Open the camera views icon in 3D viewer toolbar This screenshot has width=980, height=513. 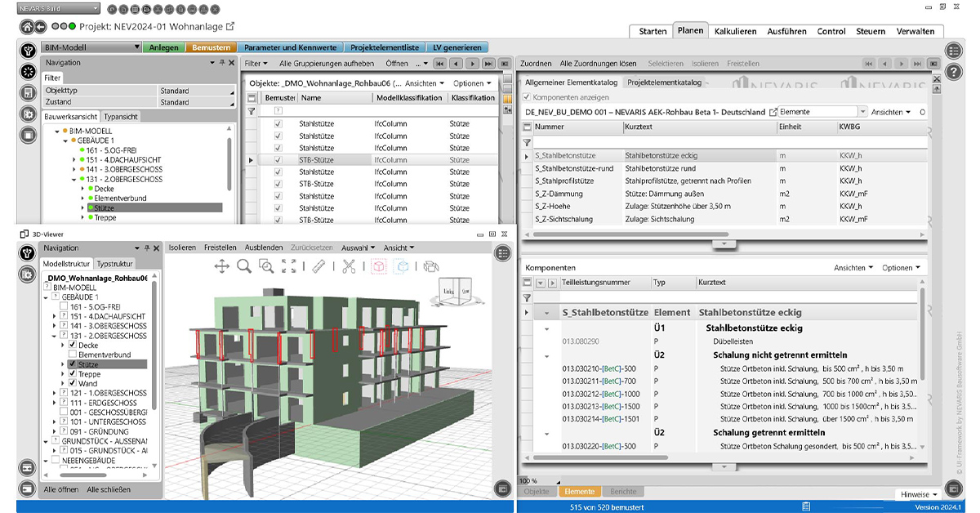[431, 265]
